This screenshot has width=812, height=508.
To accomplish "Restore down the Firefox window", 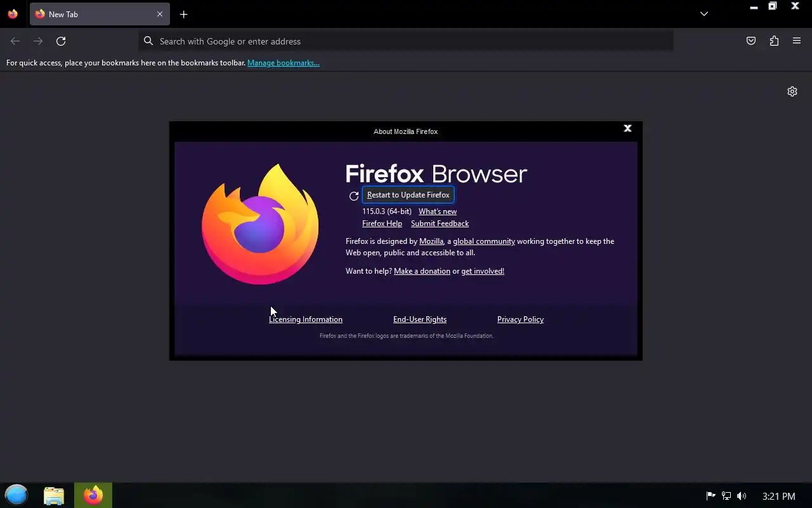I will [773, 6].
